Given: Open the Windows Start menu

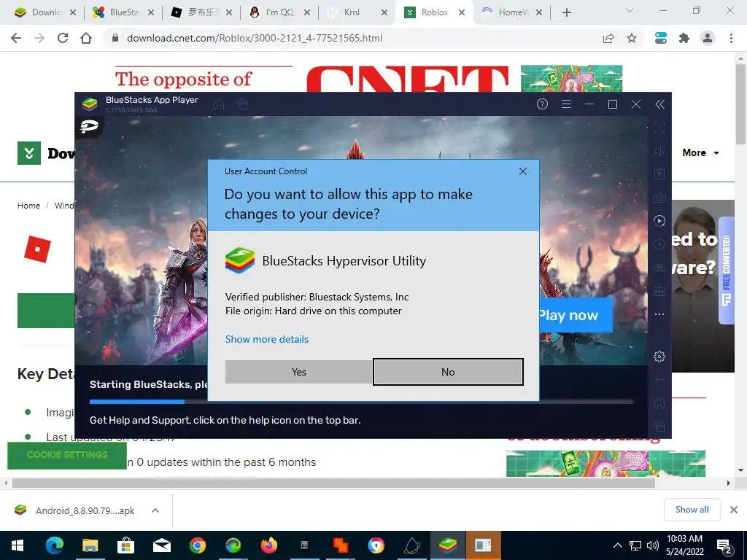Looking at the screenshot, I should click(x=18, y=545).
